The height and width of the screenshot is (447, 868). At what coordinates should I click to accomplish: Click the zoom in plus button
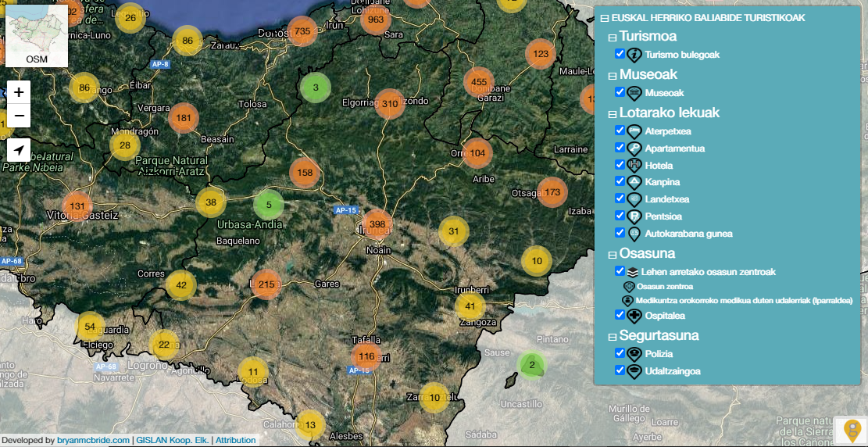click(19, 92)
